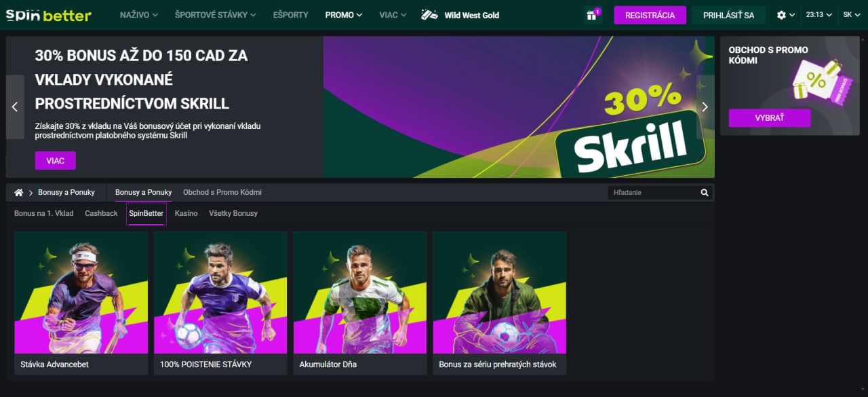Select the Kasíno filter
The image size is (868, 397).
click(186, 213)
